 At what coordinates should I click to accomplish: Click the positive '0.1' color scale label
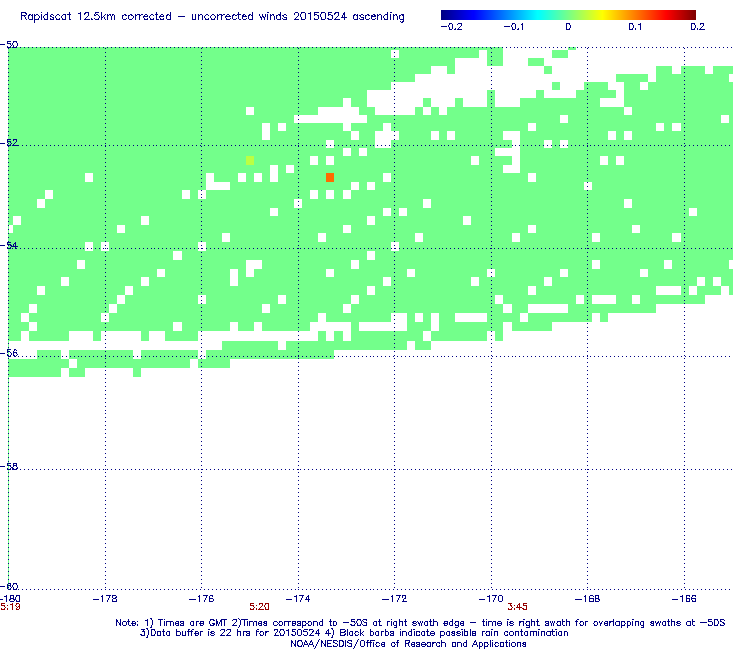(635, 27)
